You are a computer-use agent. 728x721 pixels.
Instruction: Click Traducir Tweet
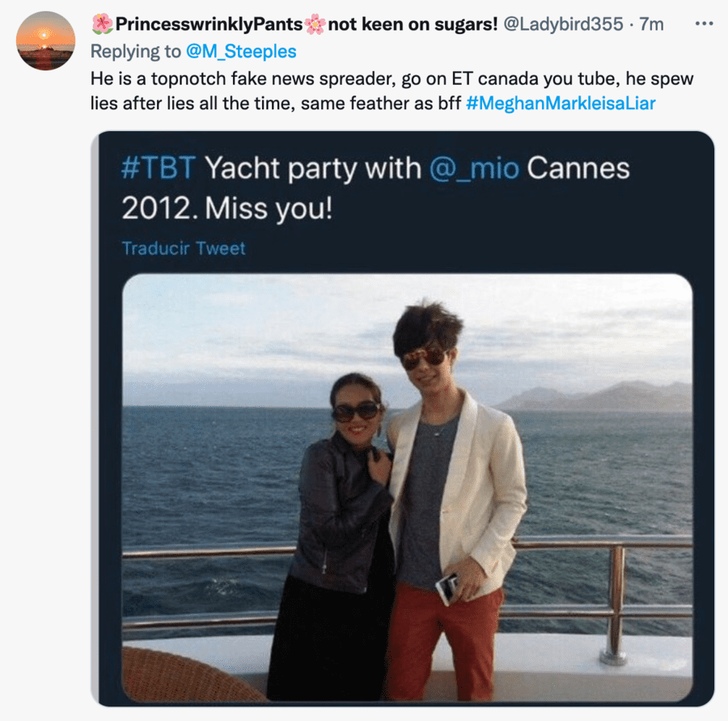click(x=183, y=248)
